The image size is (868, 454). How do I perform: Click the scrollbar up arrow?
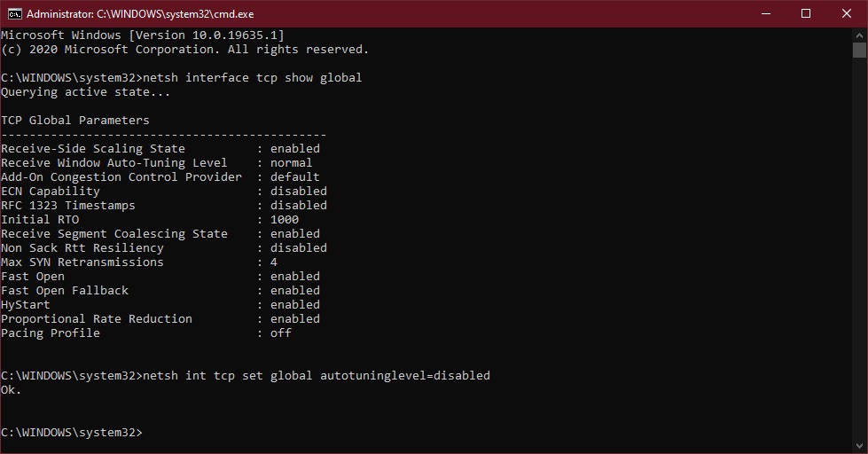tap(859, 35)
